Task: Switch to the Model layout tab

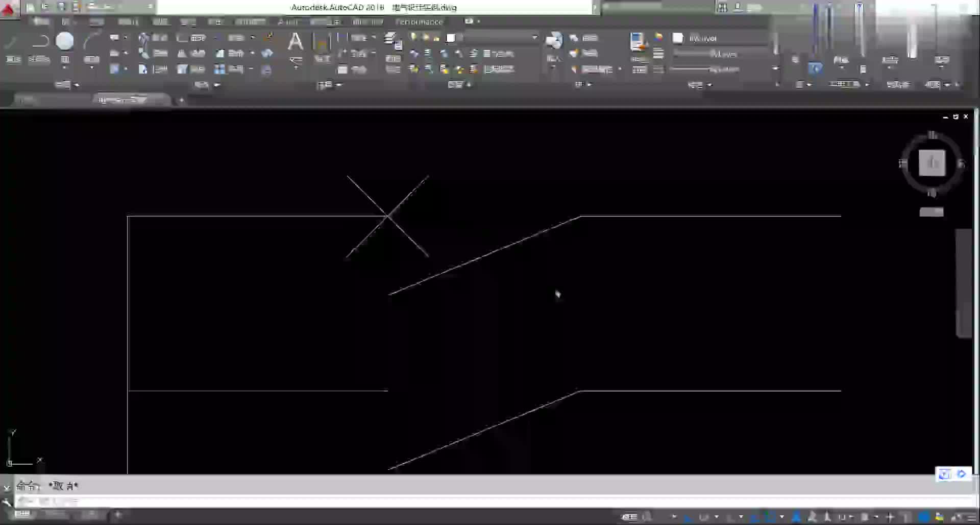Action: (x=23, y=514)
